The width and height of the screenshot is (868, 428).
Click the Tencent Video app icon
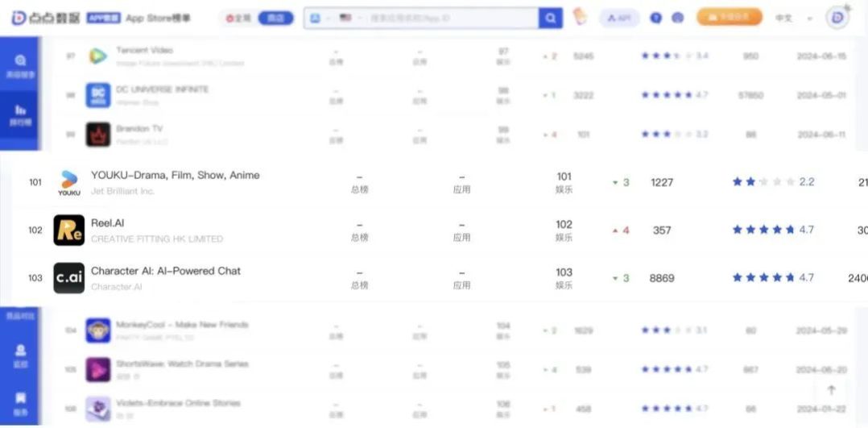pyautogui.click(x=98, y=56)
